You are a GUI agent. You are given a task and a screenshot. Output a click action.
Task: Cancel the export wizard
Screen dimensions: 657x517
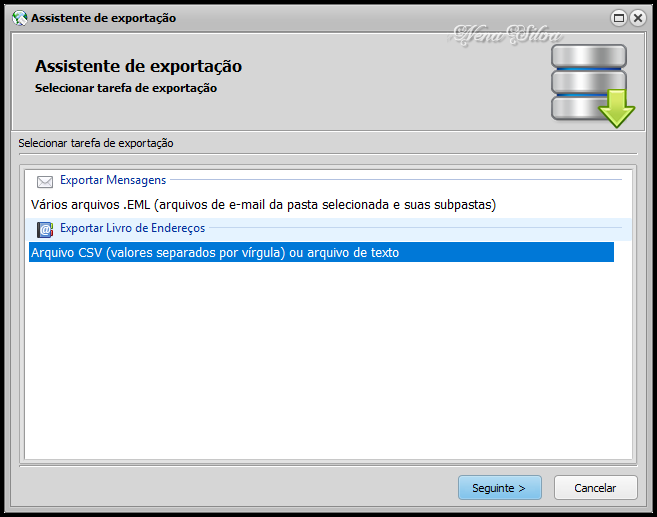[595, 488]
